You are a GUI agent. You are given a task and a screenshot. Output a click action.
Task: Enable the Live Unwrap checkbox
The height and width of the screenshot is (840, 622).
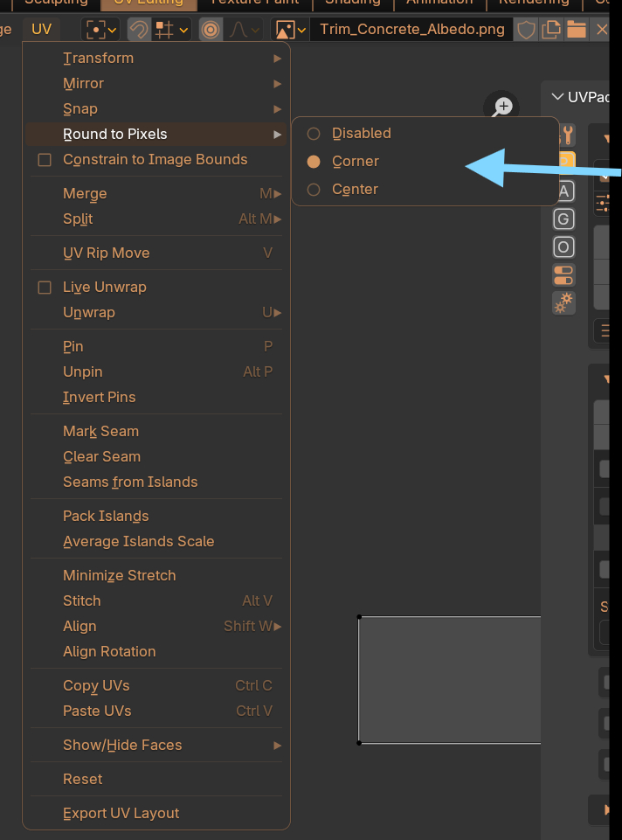click(45, 288)
